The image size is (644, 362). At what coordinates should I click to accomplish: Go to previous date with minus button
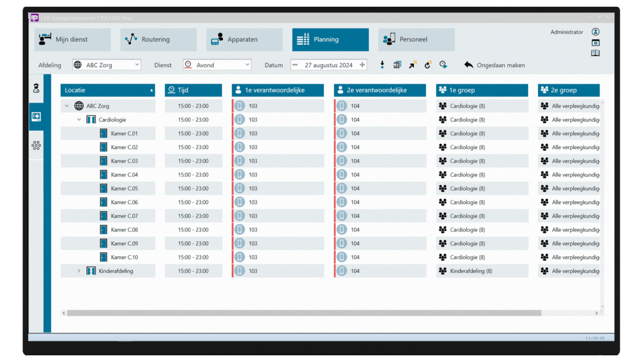point(295,65)
